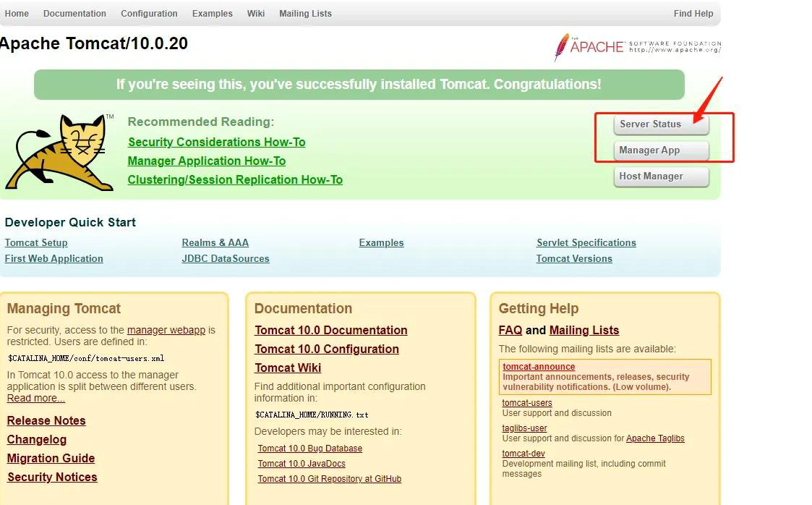The image size is (812, 505).
Task: Open the Release Notes link
Action: 46,420
